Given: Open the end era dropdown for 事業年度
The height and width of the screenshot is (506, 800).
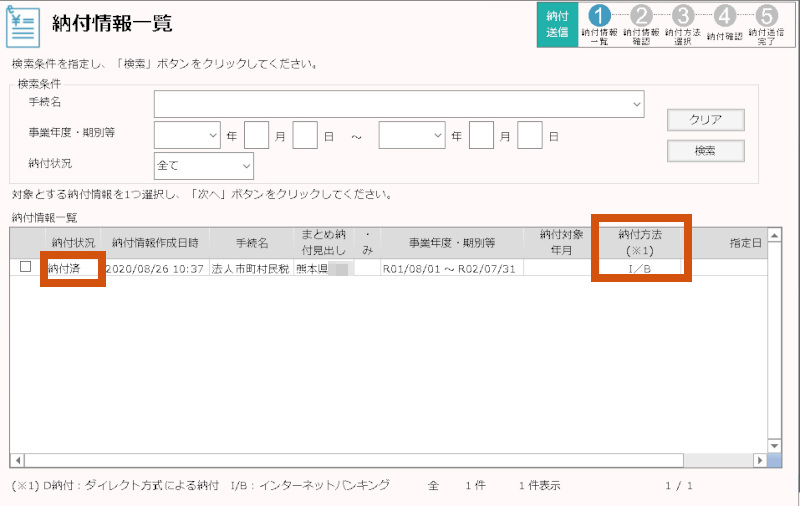Looking at the screenshot, I should [x=412, y=135].
